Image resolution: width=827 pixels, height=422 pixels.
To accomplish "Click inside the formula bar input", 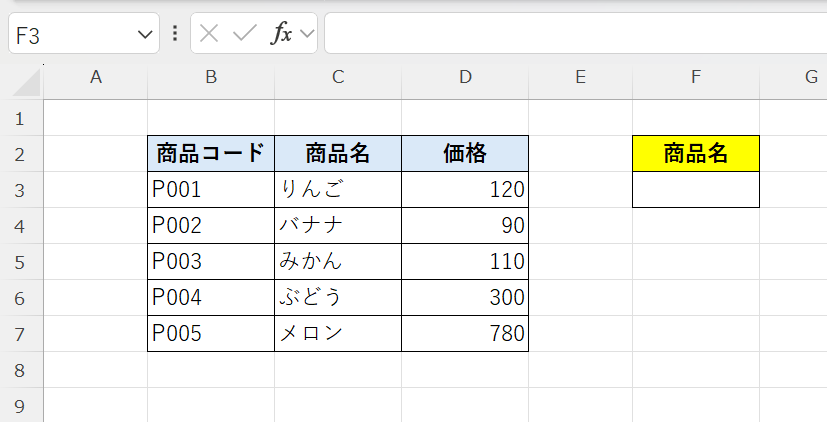I will (x=570, y=33).
